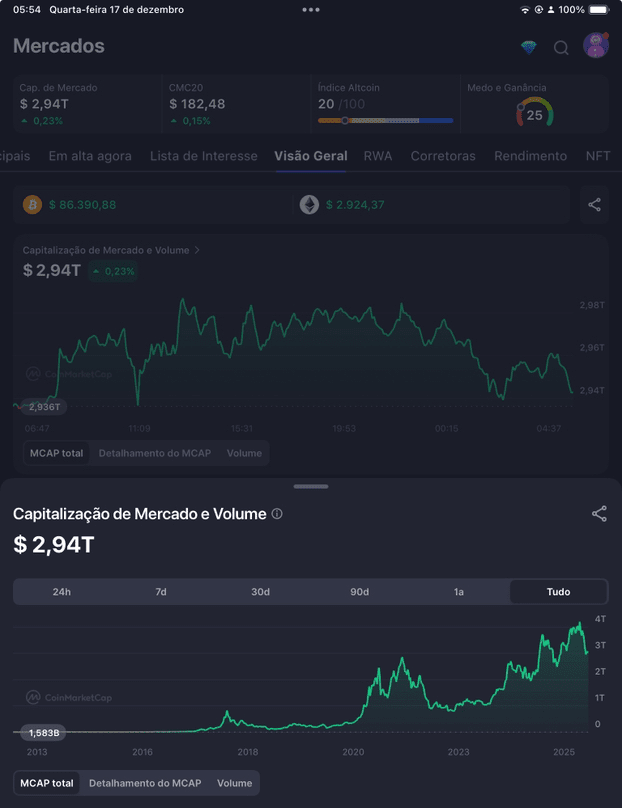Expand Capitalização de Mercado e Volume chevron

(197, 250)
